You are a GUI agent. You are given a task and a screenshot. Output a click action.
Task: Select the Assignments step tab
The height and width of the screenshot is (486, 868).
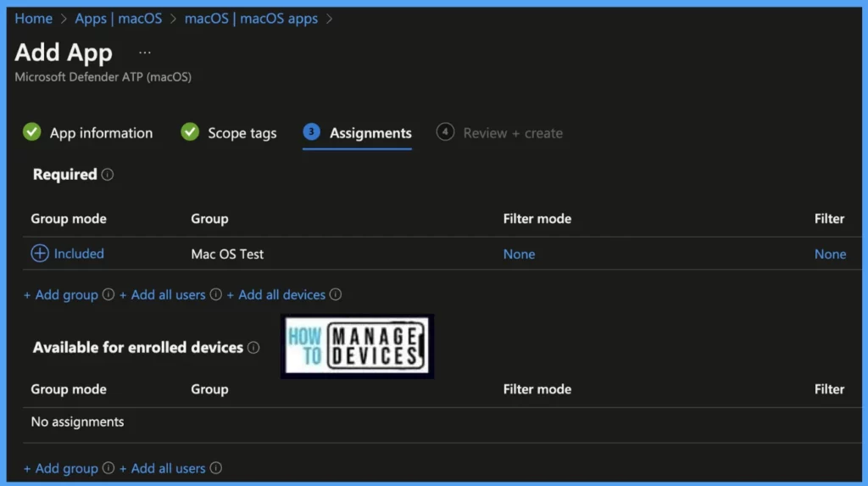[x=370, y=133]
